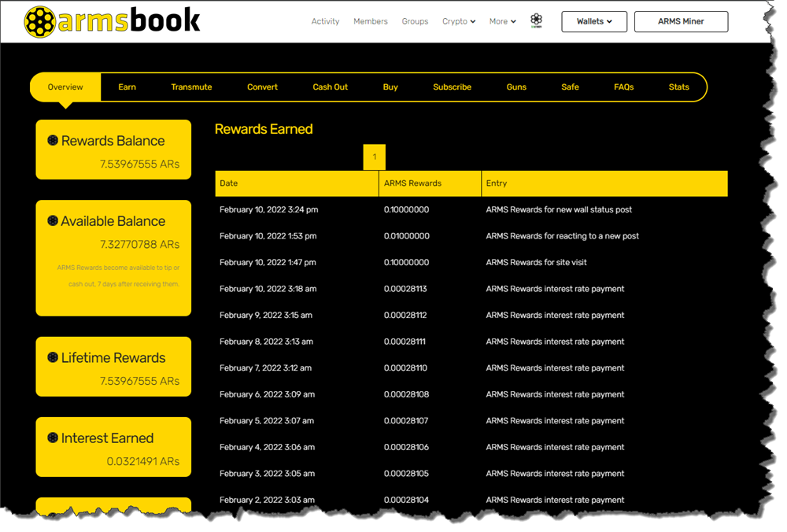Click the date February 9, 2022 3:15 am
Screen dimensions: 787x532
pyautogui.click(x=265, y=315)
